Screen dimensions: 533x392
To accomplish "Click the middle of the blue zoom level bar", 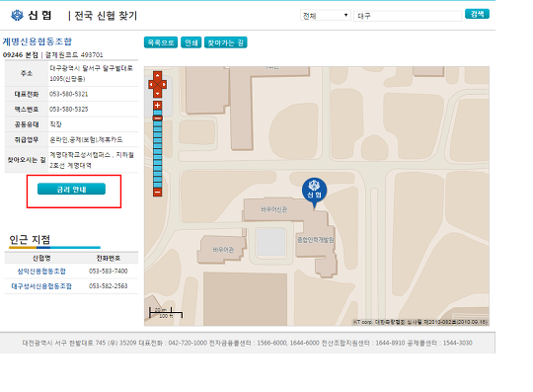I will [x=157, y=148].
